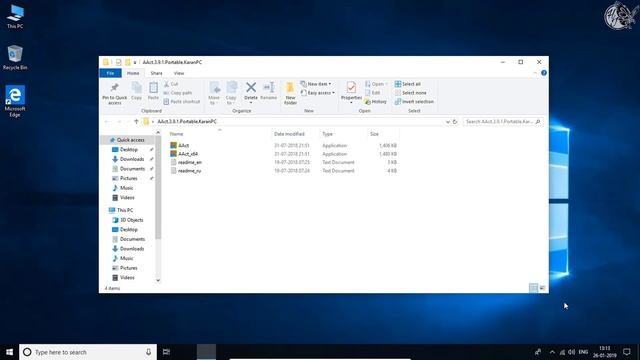Viewport: 640px width, 360px height.
Task: Click History in the ribbon
Action: pos(376,102)
